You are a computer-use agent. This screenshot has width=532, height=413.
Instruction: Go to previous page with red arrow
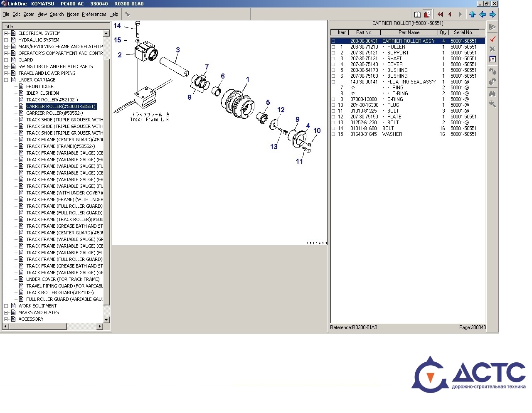coord(450,14)
